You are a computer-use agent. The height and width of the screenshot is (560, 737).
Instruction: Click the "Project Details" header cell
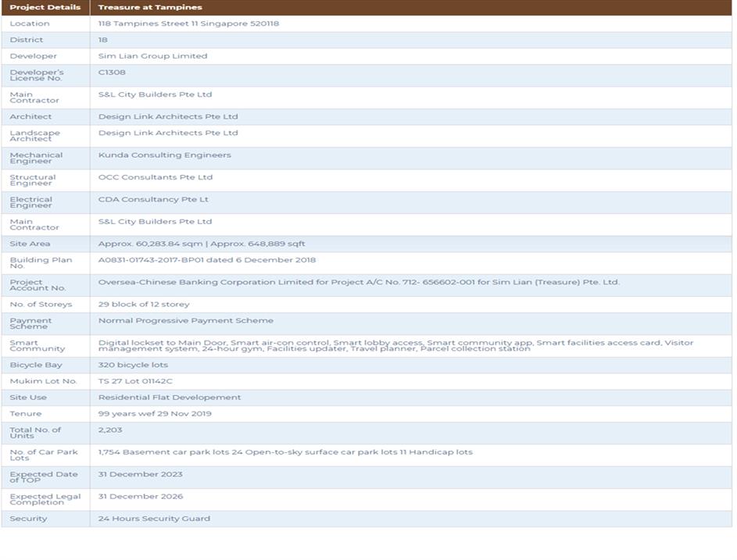[x=45, y=7]
